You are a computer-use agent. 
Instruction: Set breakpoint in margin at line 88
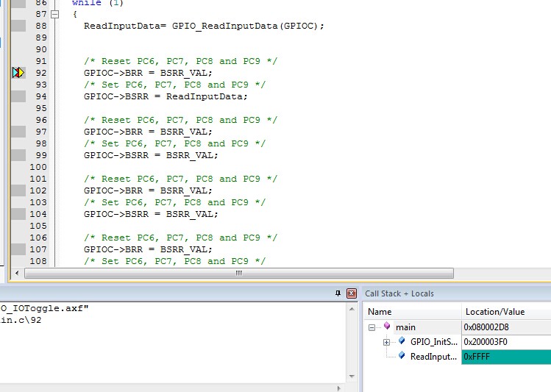(18, 26)
